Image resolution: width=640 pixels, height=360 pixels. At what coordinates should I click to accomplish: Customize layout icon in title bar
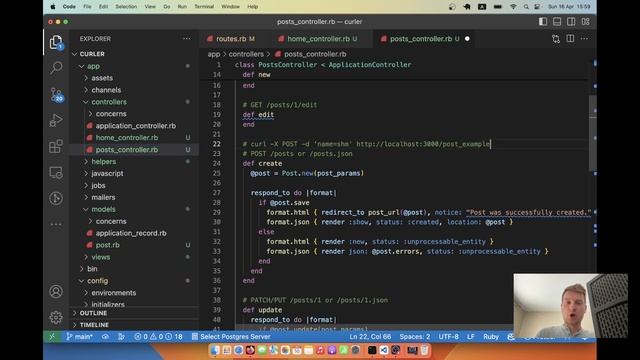[x=585, y=22]
